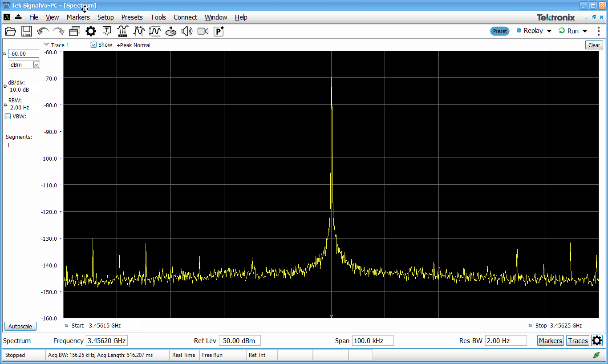This screenshot has width=608, height=364.
Task: Open the View menu
Action: tap(52, 17)
